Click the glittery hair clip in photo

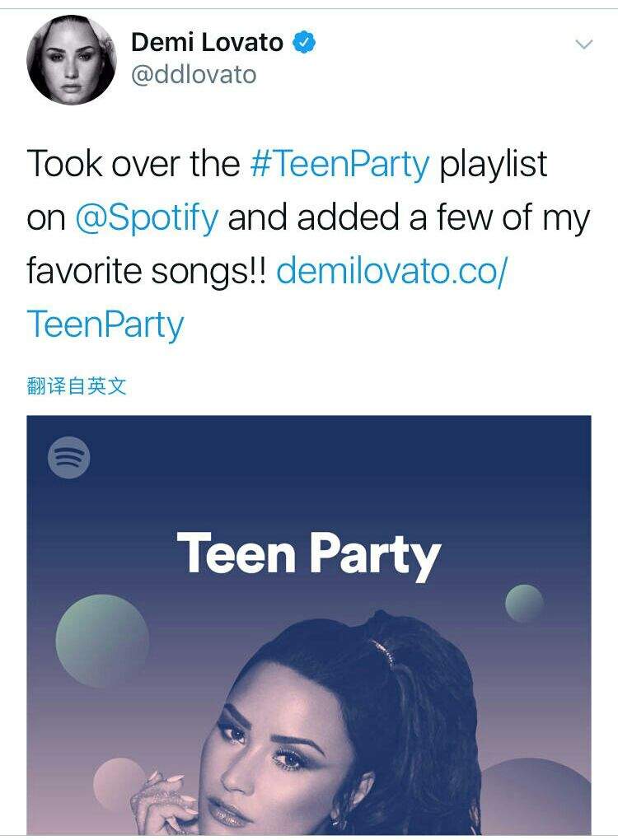pos(383,652)
